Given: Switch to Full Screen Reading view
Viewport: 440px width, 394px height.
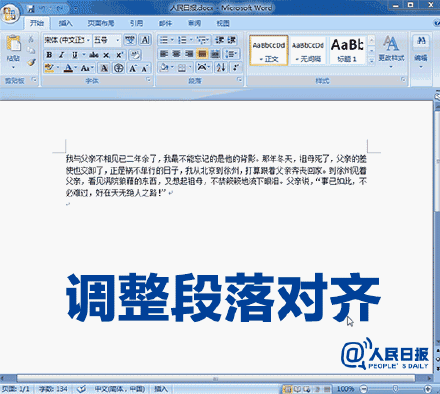Looking at the screenshot, I should 297,389.
